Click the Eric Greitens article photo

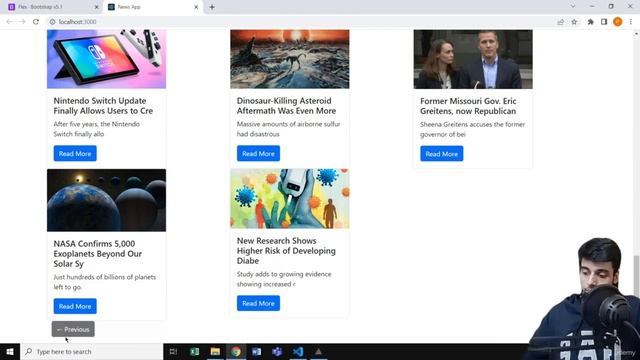(x=473, y=59)
